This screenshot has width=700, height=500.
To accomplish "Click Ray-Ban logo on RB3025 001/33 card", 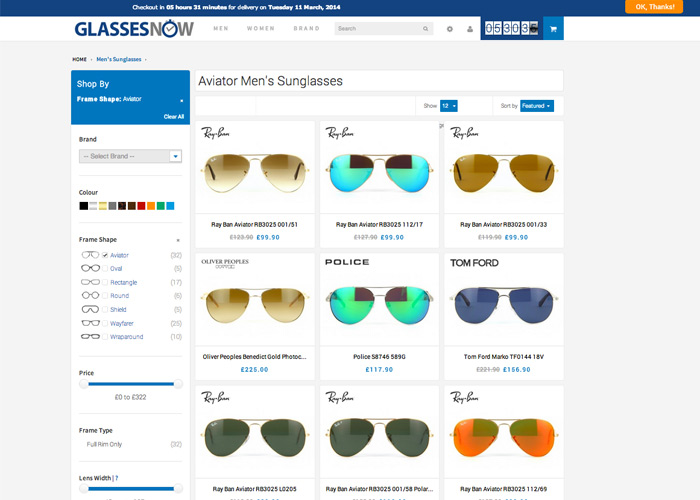I will tap(464, 133).
